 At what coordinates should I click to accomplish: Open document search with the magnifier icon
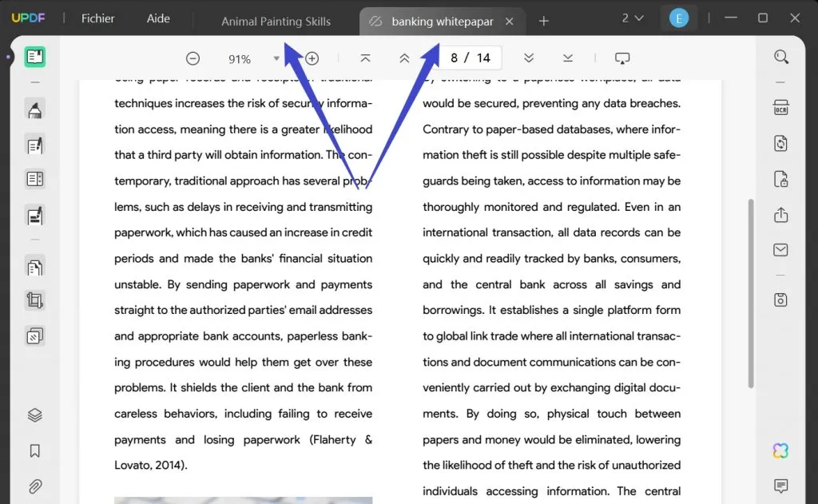[x=780, y=57]
